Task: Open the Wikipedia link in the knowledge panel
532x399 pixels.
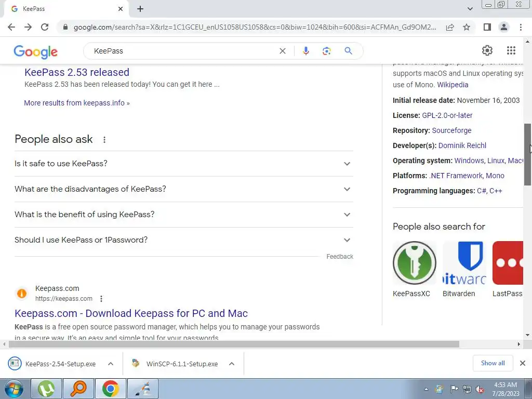Action: (x=453, y=85)
